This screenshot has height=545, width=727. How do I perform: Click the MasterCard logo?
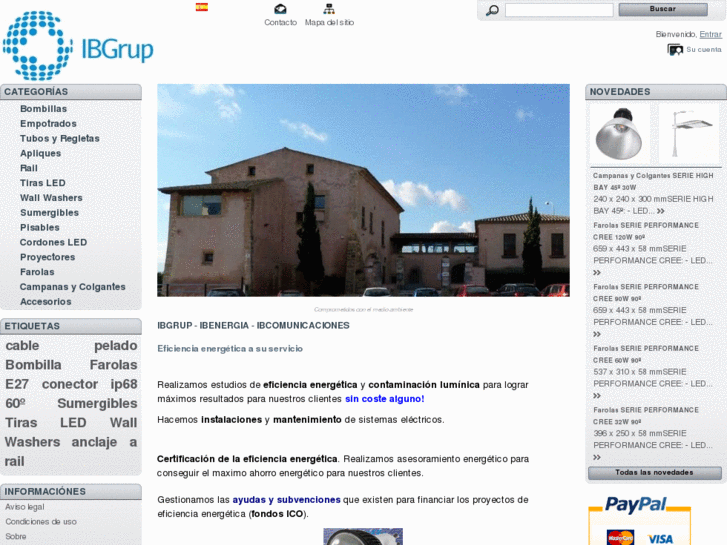click(620, 538)
